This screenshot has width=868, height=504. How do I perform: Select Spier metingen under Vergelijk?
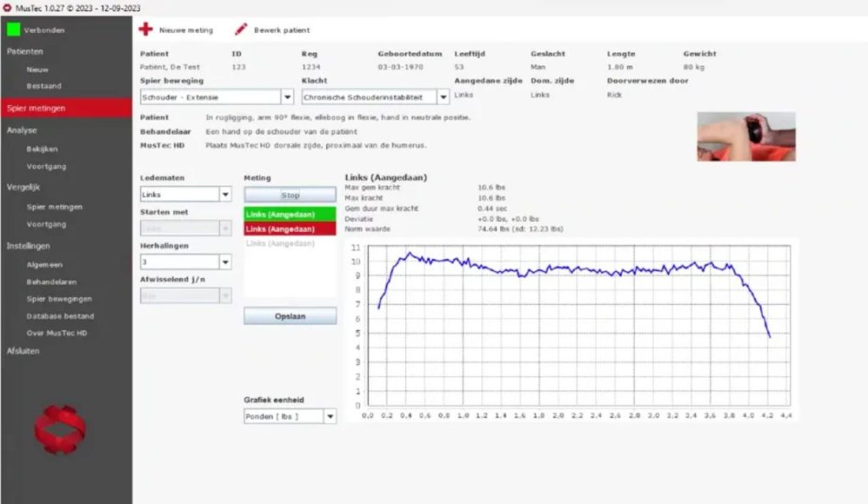(x=54, y=207)
